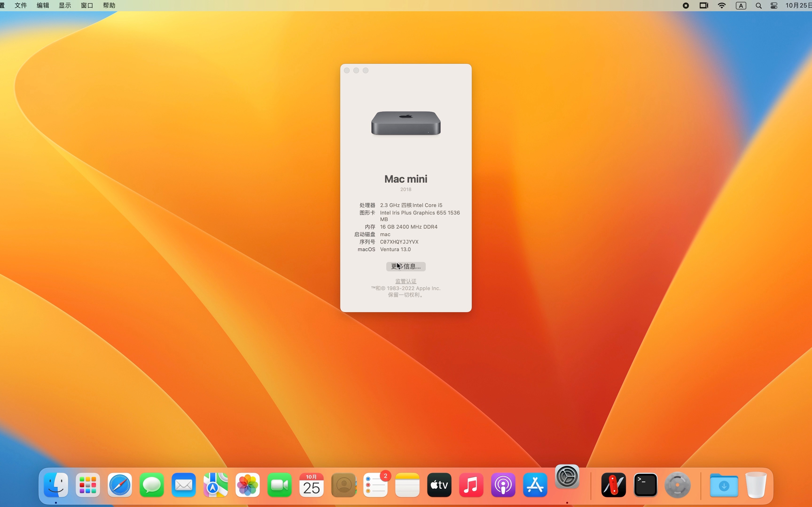This screenshot has height=507, width=812.
Task: Select the Photos icon in the Dock
Action: pos(247,485)
